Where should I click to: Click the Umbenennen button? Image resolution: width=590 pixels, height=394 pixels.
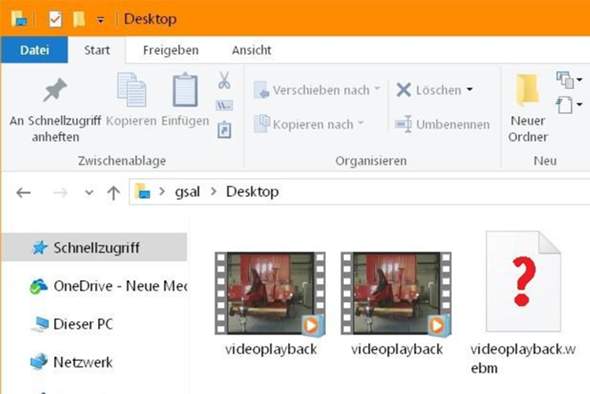pyautogui.click(x=442, y=124)
